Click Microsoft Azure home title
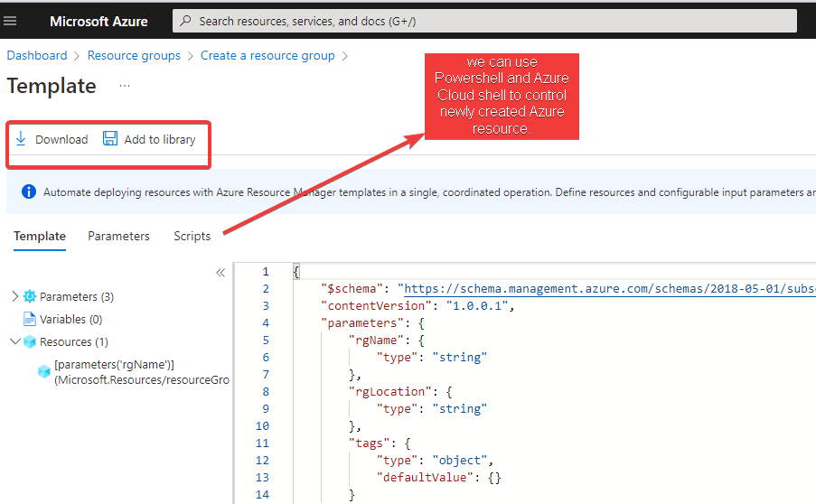 pyautogui.click(x=98, y=22)
